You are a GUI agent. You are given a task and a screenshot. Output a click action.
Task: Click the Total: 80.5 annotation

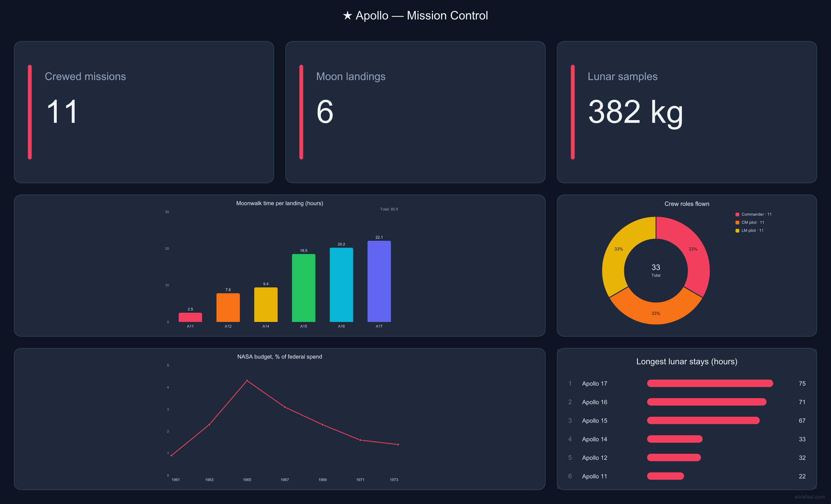(389, 209)
